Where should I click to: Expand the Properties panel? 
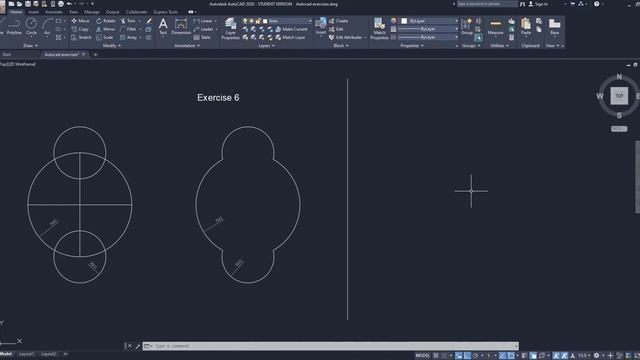click(412, 46)
